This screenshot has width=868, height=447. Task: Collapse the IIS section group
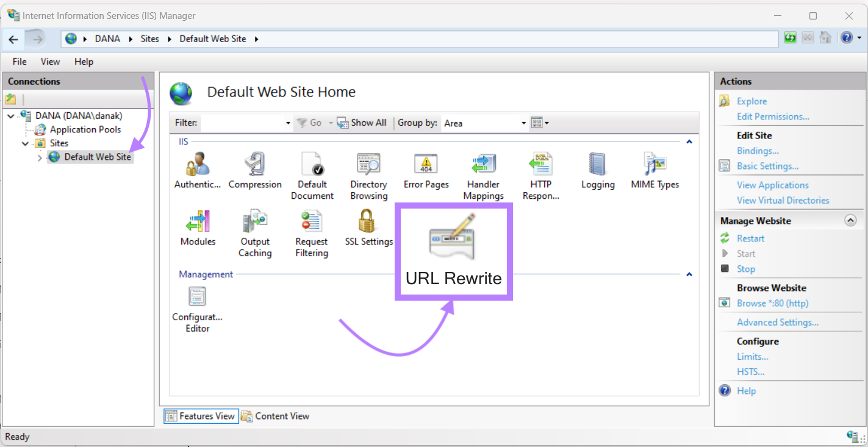pos(689,142)
